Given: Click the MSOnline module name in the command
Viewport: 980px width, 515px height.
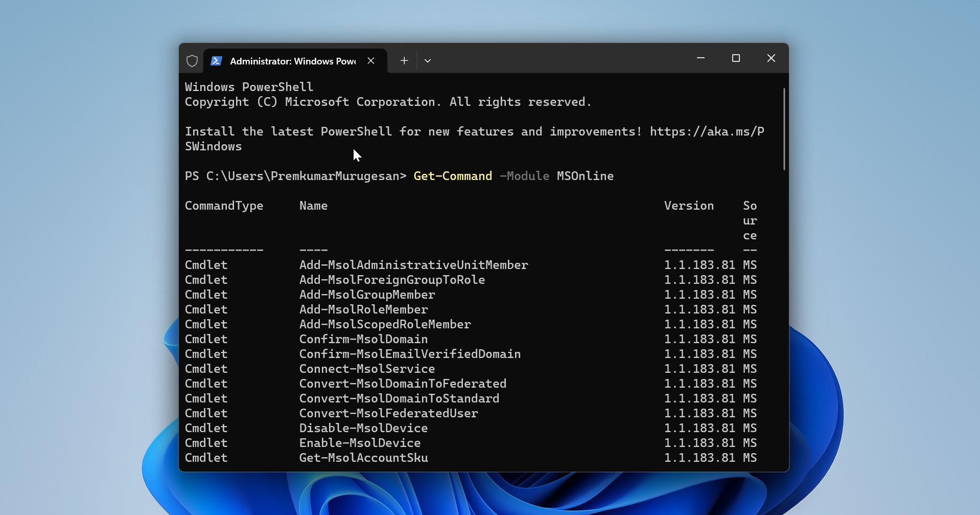Looking at the screenshot, I should pyautogui.click(x=585, y=176).
